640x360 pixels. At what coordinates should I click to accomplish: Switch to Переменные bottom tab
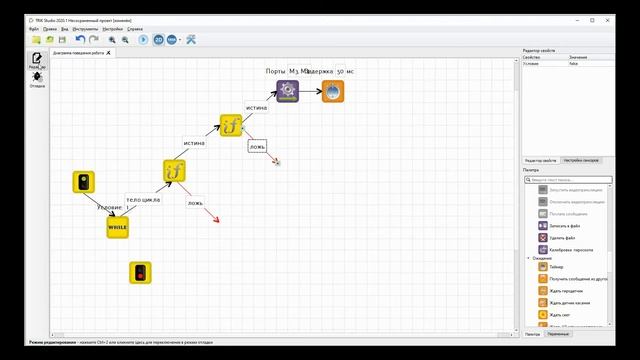coord(558,334)
